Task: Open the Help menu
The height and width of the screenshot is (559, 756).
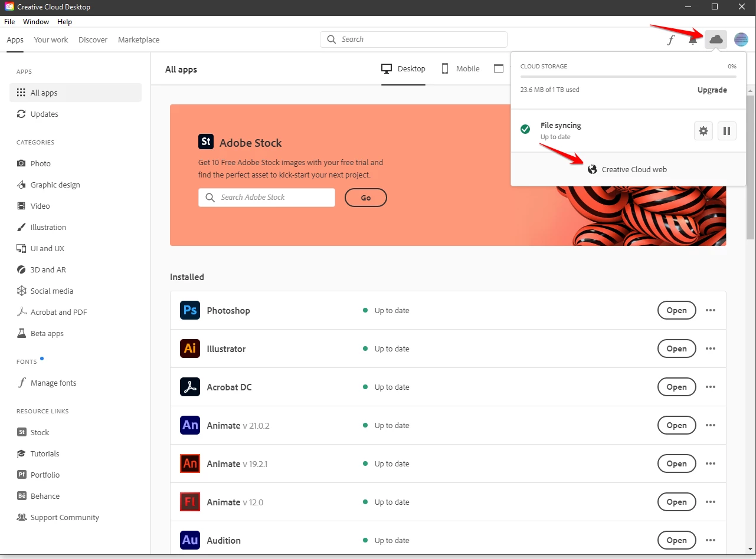Action: pyautogui.click(x=64, y=22)
